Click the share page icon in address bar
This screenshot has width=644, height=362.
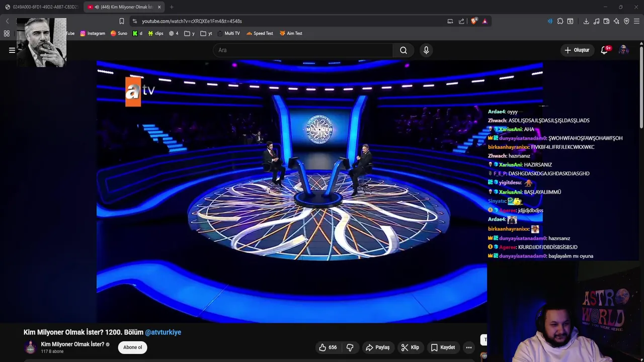[x=461, y=21]
